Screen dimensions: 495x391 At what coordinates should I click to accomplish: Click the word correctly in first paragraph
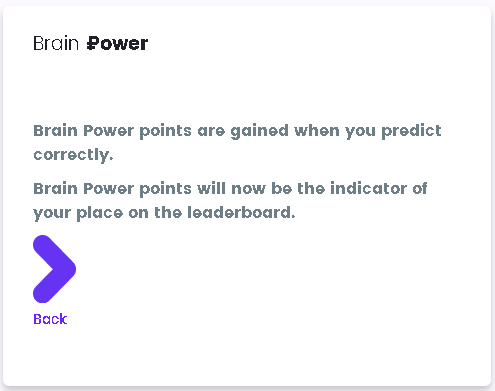pyautogui.click(x=73, y=155)
